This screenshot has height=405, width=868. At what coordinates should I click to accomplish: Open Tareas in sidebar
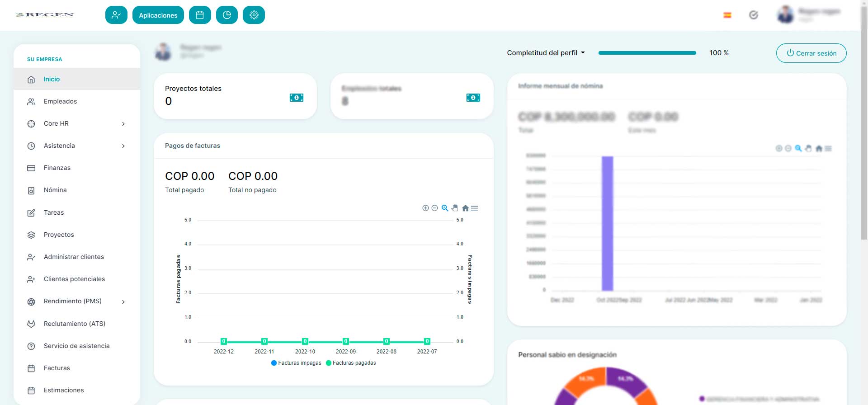click(77, 212)
